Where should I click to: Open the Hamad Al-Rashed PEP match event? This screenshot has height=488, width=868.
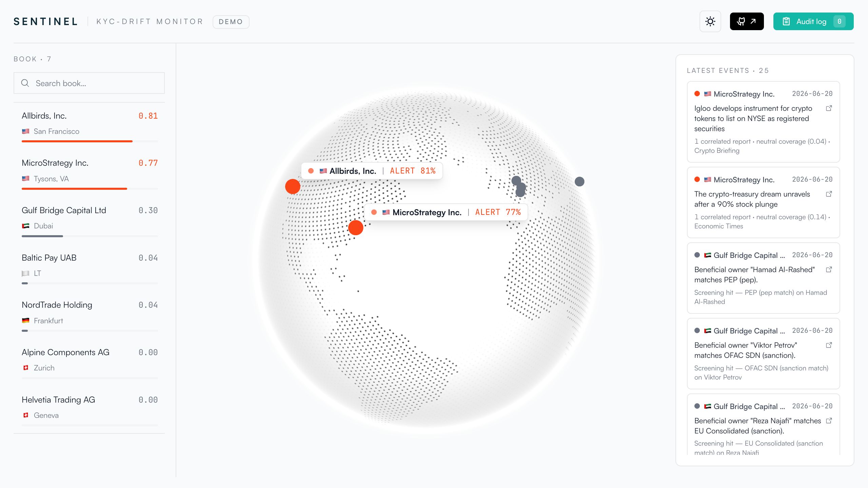tap(763, 278)
